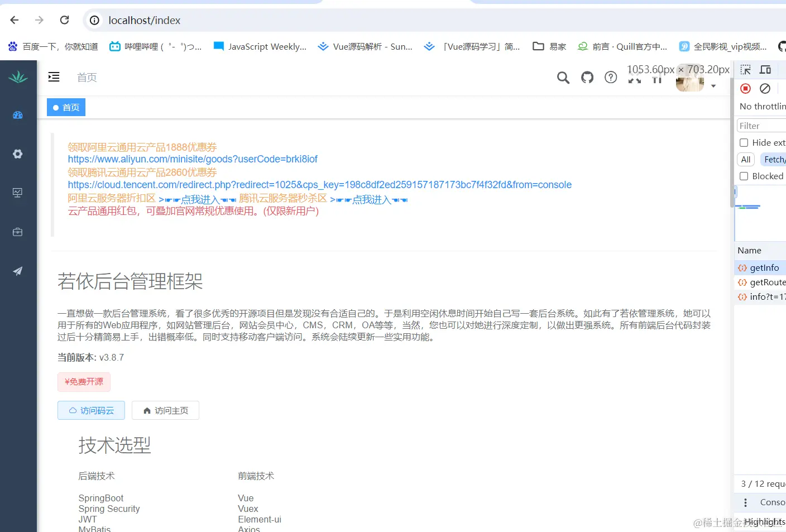Open the paper plane link in sidebar
This screenshot has width=786, height=532.
coord(18,271)
